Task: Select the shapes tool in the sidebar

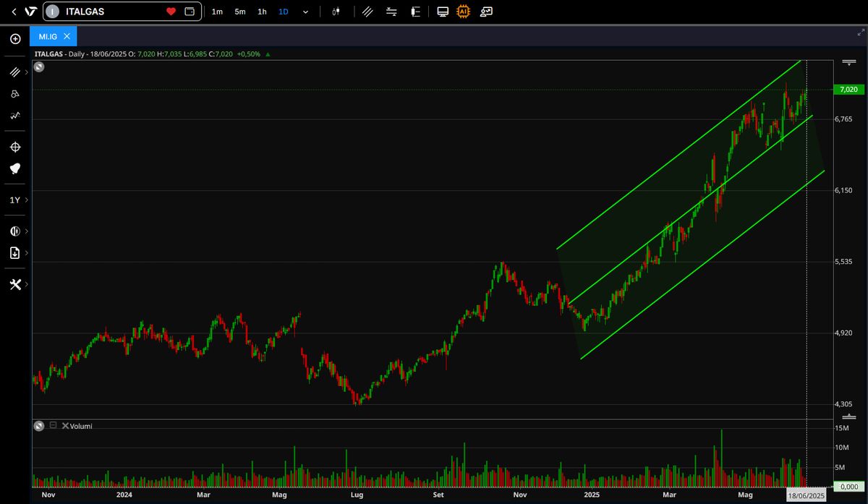Action: click(15, 93)
